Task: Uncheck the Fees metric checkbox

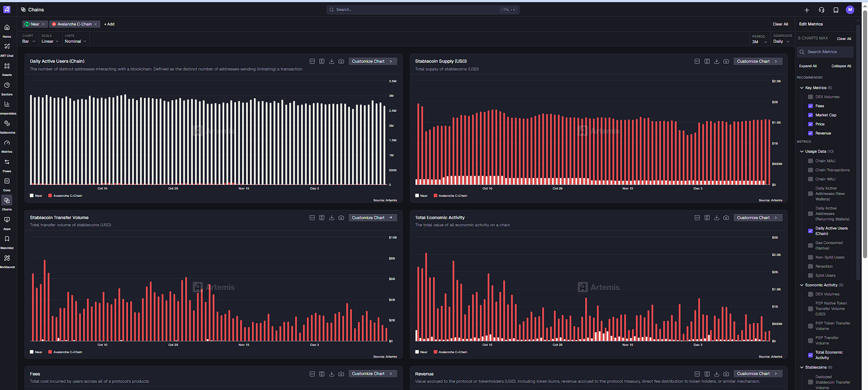Action: [810, 106]
